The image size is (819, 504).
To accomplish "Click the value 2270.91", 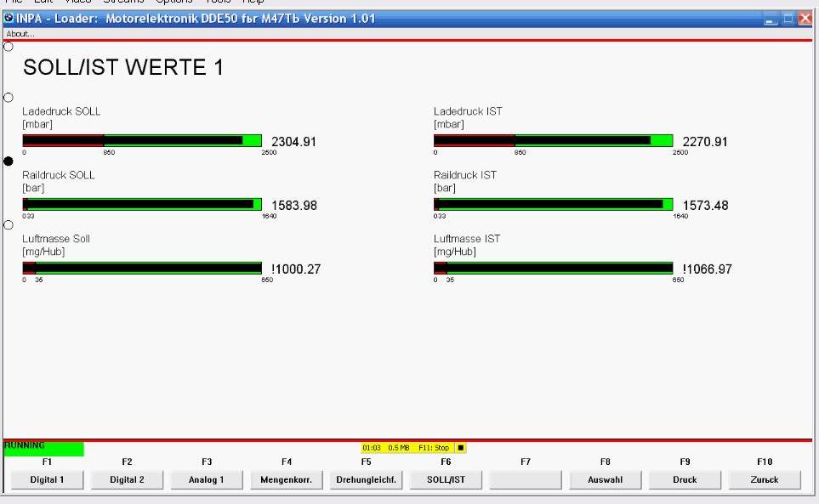I will (x=704, y=141).
